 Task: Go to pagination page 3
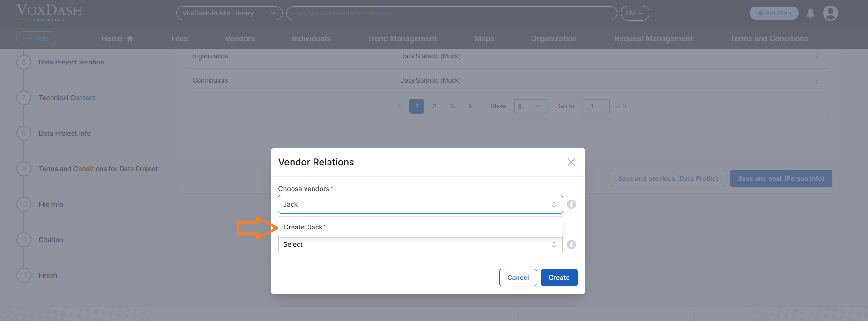(x=452, y=106)
